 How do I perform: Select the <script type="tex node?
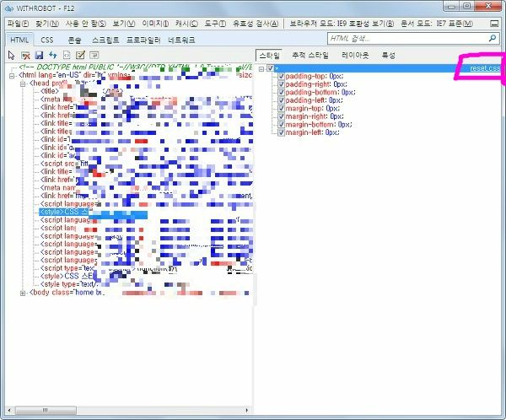67,268
